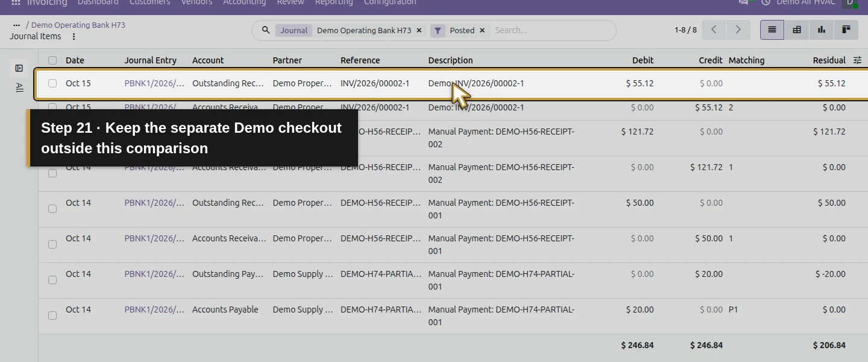Tick checkbox for Oct 14 credit $50.00 row
The width and height of the screenshot is (868, 362).
click(52, 244)
